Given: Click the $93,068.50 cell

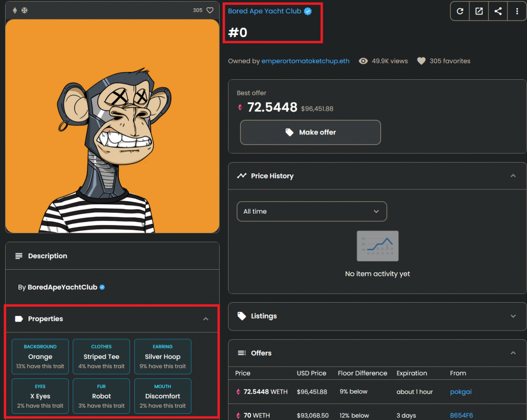Looking at the screenshot, I should (312, 415).
